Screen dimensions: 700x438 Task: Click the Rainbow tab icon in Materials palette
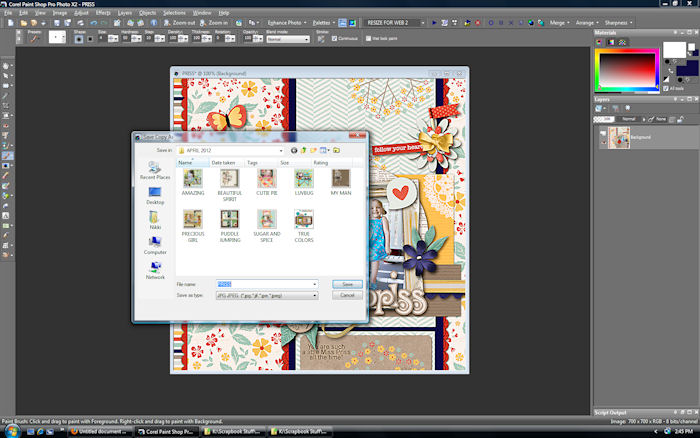[611, 42]
